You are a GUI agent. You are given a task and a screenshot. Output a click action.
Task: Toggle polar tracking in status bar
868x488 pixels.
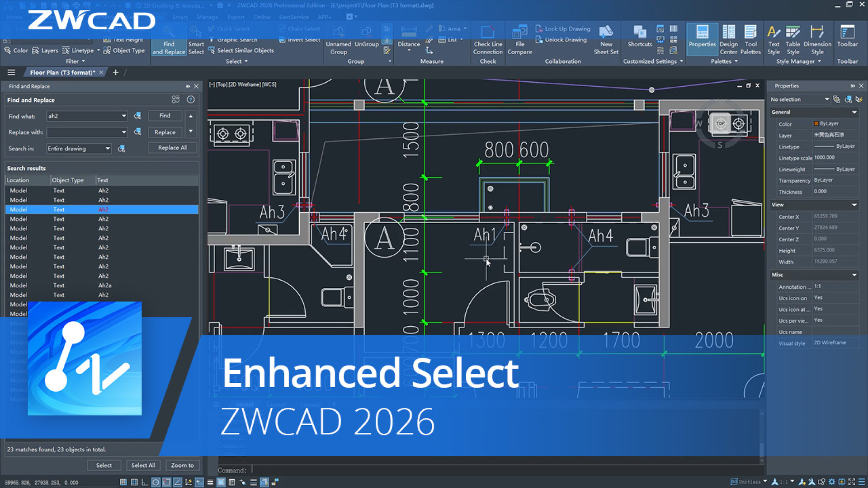(x=156, y=482)
